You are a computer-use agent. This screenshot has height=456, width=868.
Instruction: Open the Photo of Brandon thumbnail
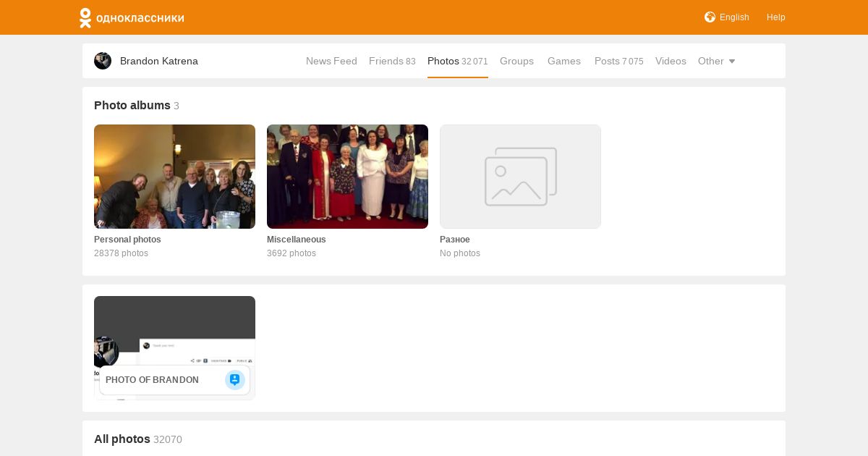[x=174, y=348]
